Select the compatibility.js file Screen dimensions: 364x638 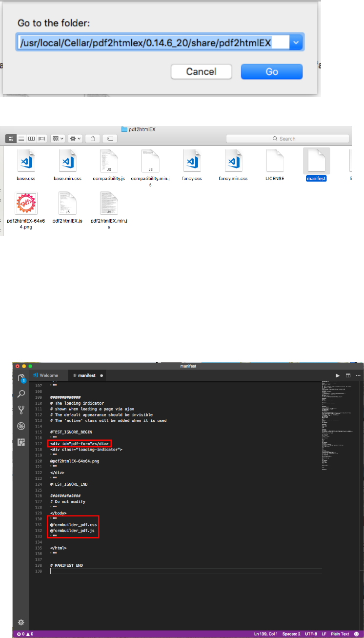108,165
